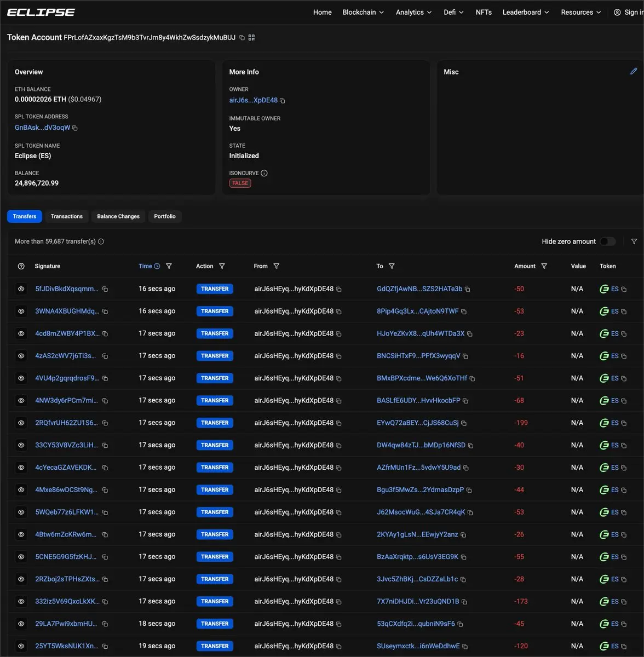Image resolution: width=644 pixels, height=657 pixels.
Task: Expand the Resources dropdown
Action: (580, 12)
